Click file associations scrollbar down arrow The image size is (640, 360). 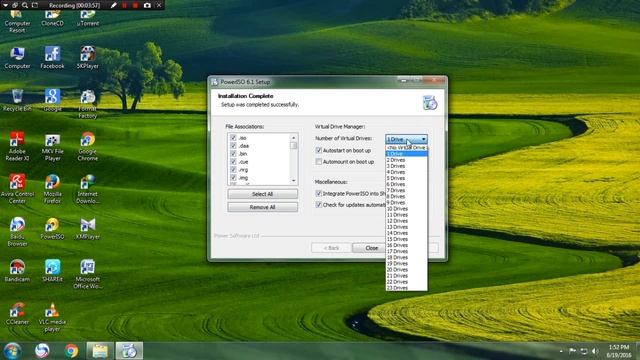coord(293,180)
